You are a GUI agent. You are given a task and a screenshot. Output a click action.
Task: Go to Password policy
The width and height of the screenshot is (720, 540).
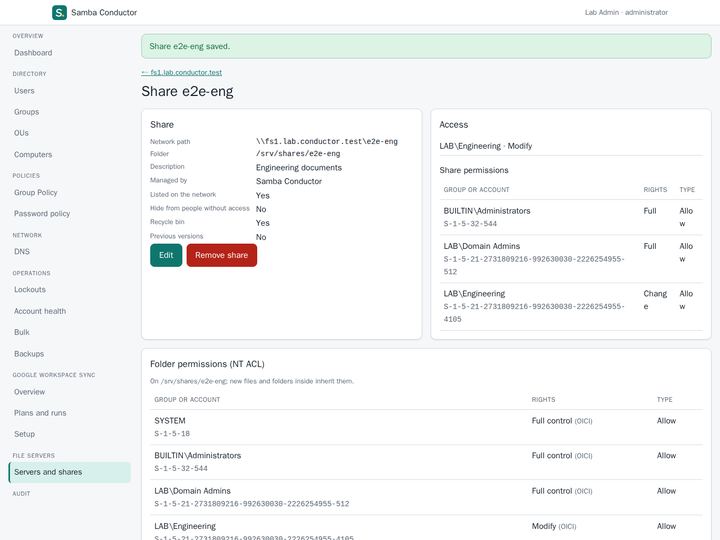[x=42, y=214]
